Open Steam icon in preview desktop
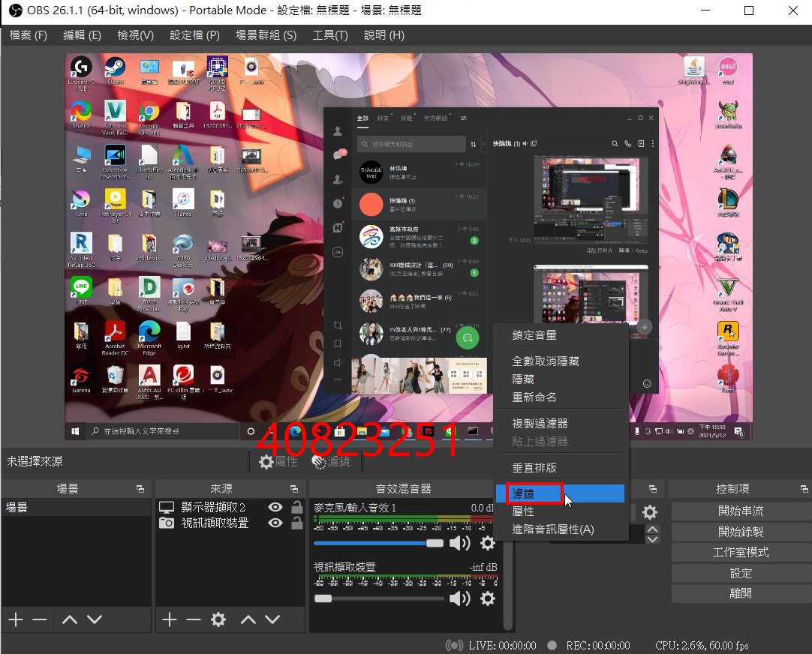812x654 pixels. click(x=115, y=71)
